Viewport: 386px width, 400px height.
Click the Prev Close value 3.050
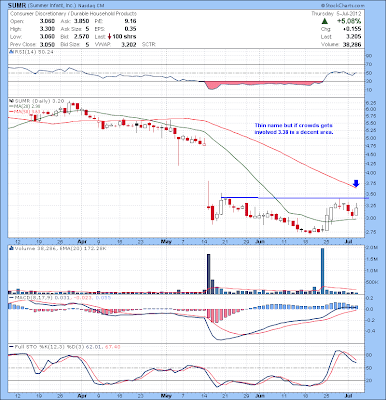click(47, 44)
